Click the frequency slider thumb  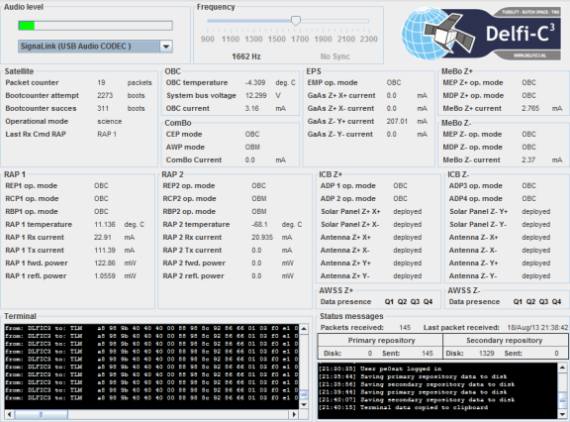[296, 20]
